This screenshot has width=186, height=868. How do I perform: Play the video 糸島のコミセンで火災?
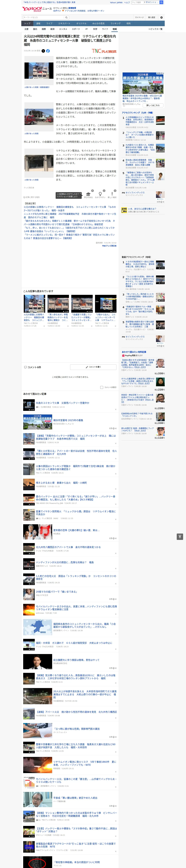[x=29, y=405]
